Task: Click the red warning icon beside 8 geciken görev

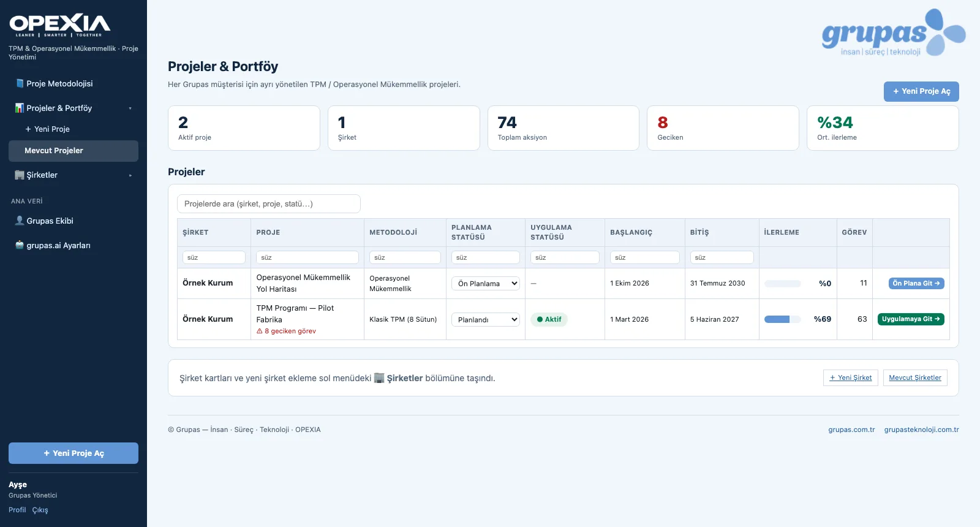Action: click(x=260, y=331)
